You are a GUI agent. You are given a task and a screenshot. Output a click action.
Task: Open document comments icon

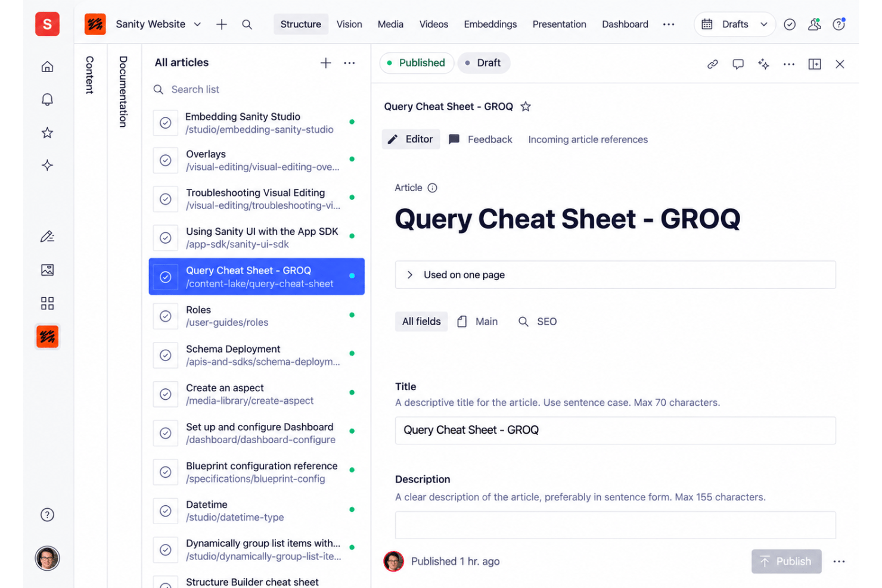click(738, 64)
